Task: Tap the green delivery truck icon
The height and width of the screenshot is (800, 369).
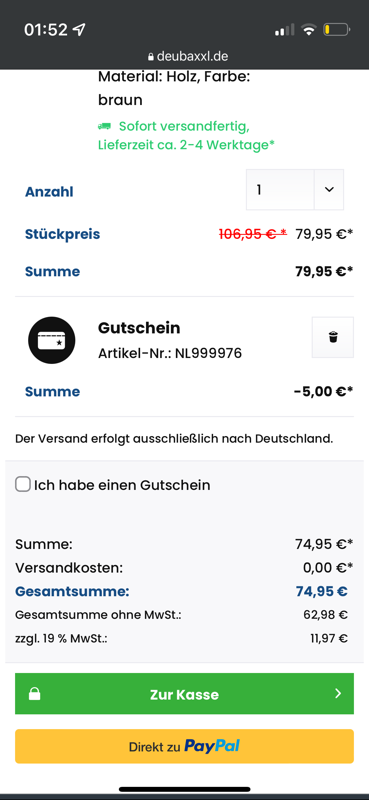Action: pos(104,126)
